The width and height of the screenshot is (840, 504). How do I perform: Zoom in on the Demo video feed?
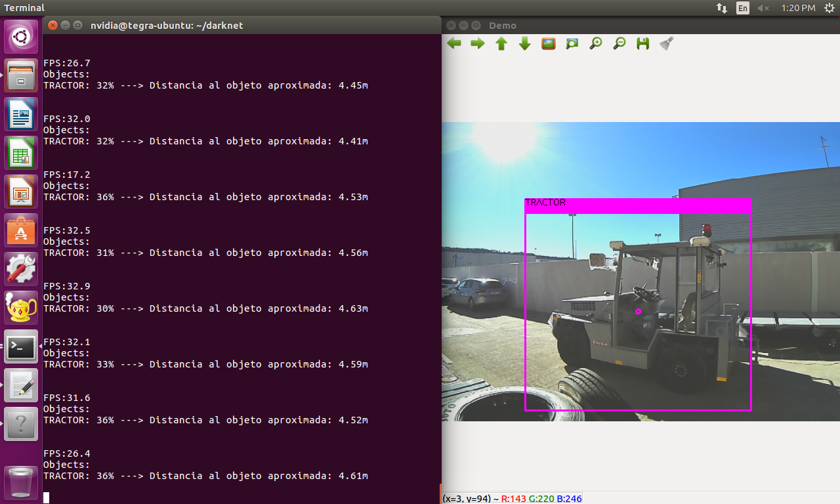click(x=595, y=43)
